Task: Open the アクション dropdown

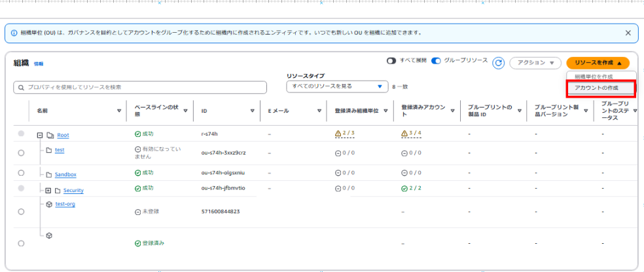Action: pos(535,63)
